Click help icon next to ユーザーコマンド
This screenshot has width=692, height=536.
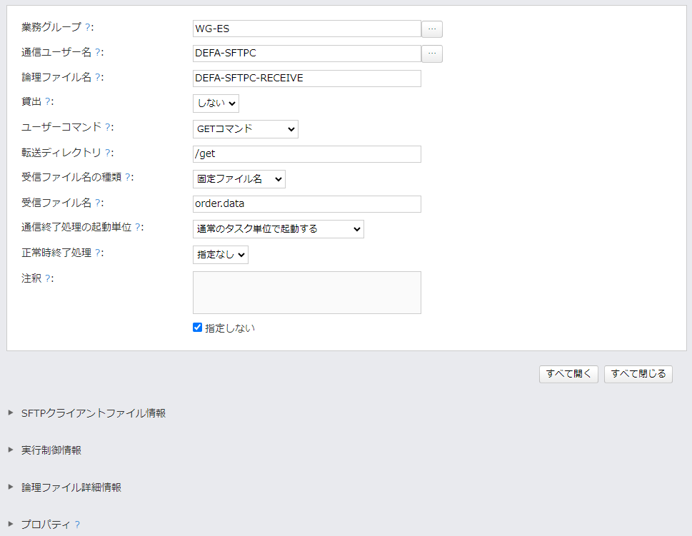(108, 127)
